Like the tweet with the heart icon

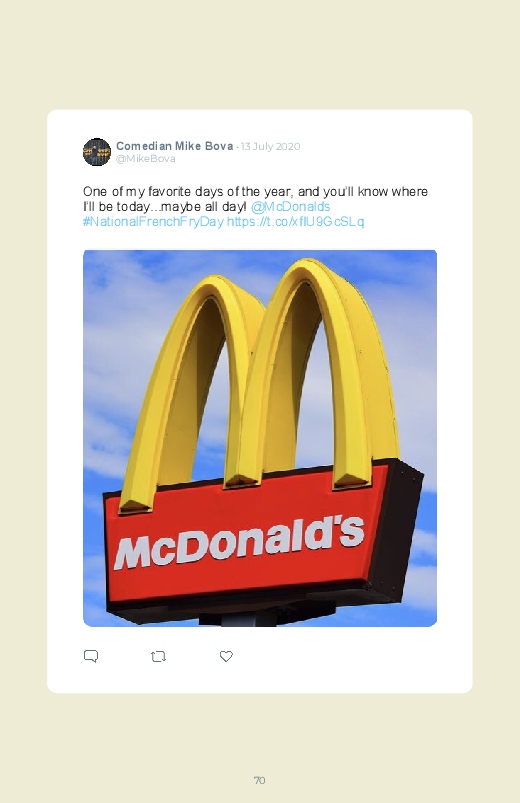tap(226, 656)
